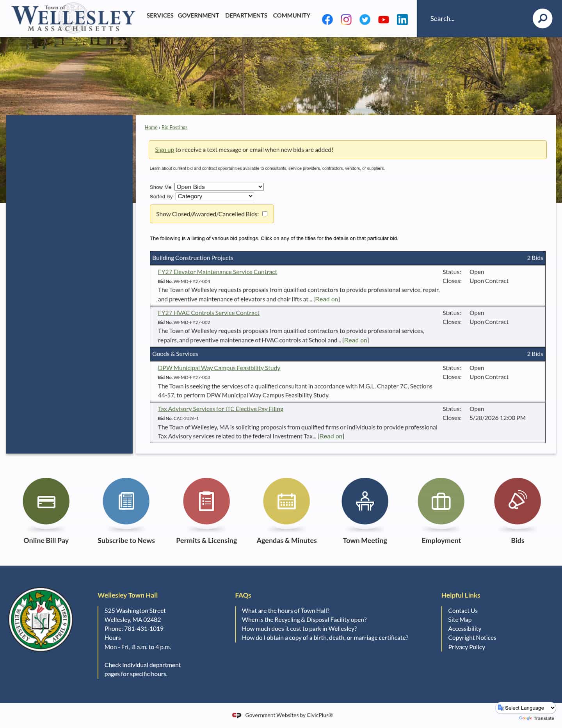Click the Permits & Licensing label
The width and height of the screenshot is (562, 728).
206,541
